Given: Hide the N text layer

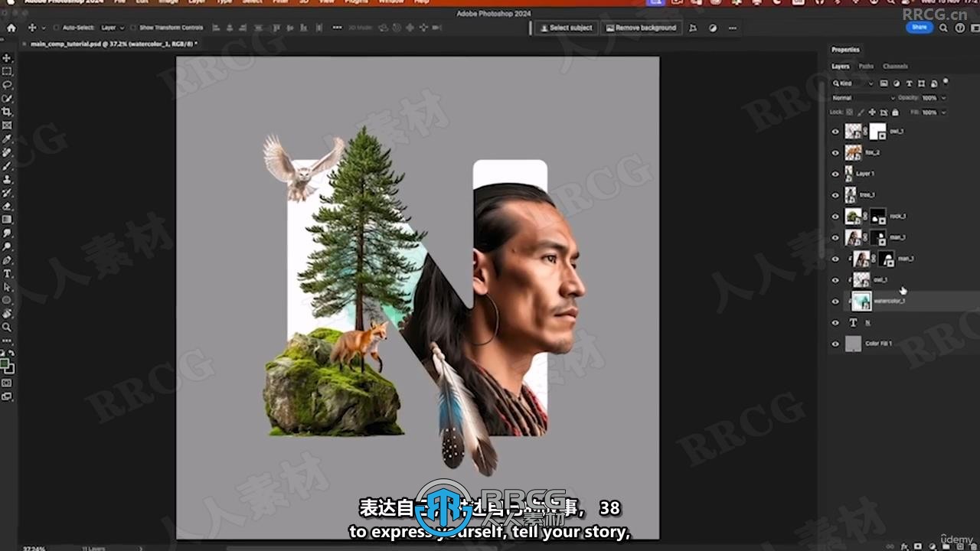Looking at the screenshot, I should [835, 323].
